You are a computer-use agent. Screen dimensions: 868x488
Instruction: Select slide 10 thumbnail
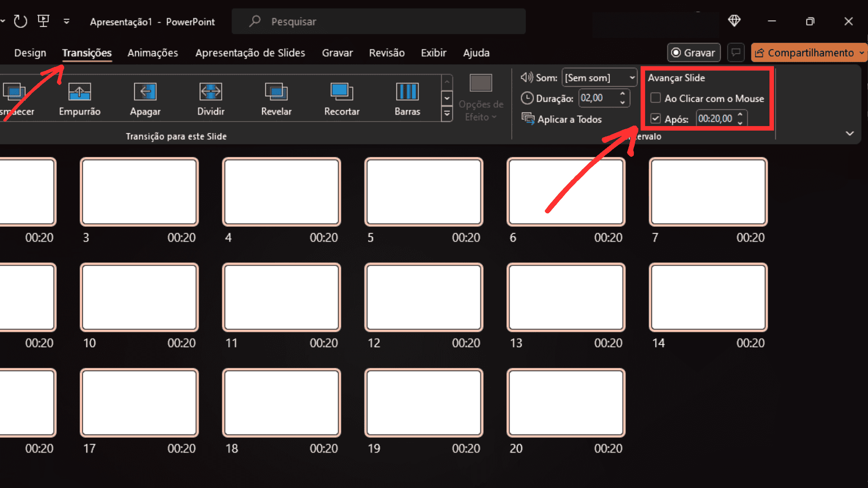139,297
